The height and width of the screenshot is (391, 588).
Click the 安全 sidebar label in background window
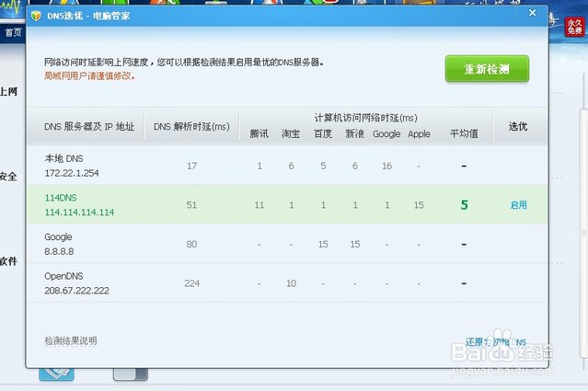[x=8, y=177]
